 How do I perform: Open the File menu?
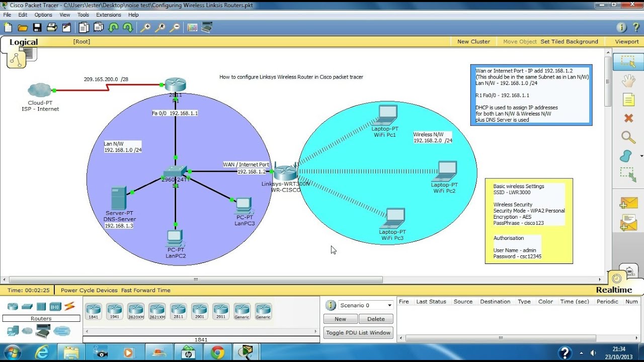click(7, 15)
